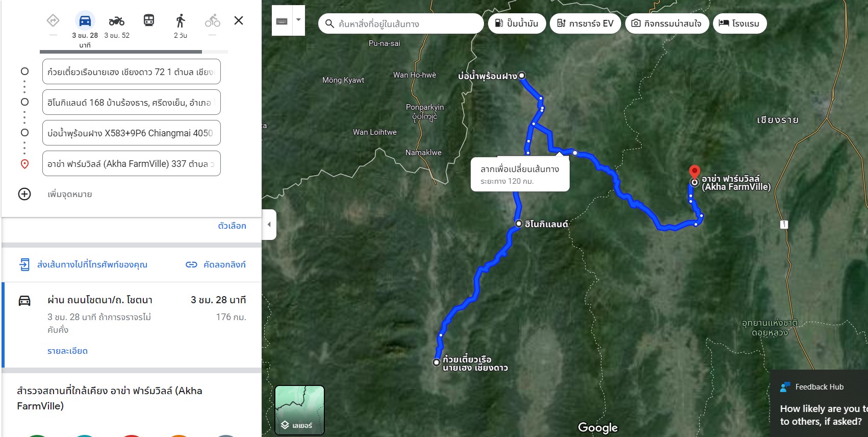Image resolution: width=868 pixels, height=437 pixels.
Task: Click the keyboard input tool icon
Action: [282, 21]
